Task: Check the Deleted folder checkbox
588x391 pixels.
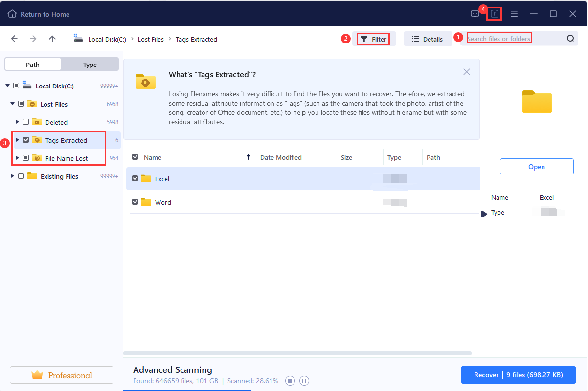Action: coord(26,122)
